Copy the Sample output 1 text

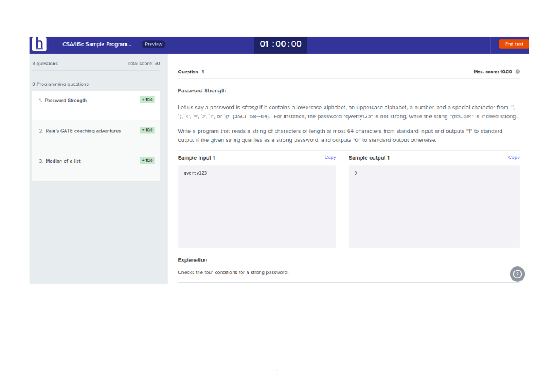(x=513, y=157)
